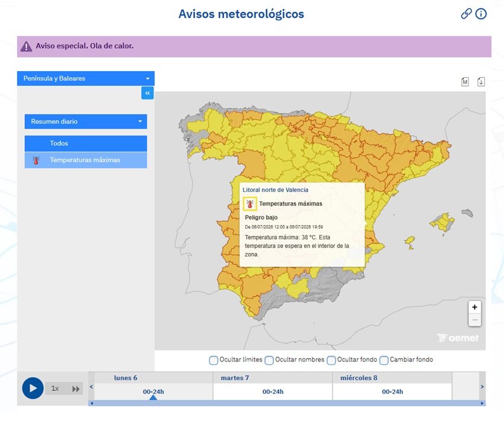Select miércoles 8 00-24h slot
Viewport: 504px width, 423px height.
click(392, 392)
